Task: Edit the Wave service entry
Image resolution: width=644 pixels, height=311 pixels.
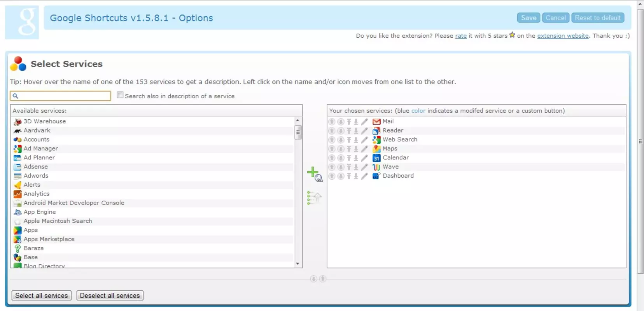Action: coord(364,167)
